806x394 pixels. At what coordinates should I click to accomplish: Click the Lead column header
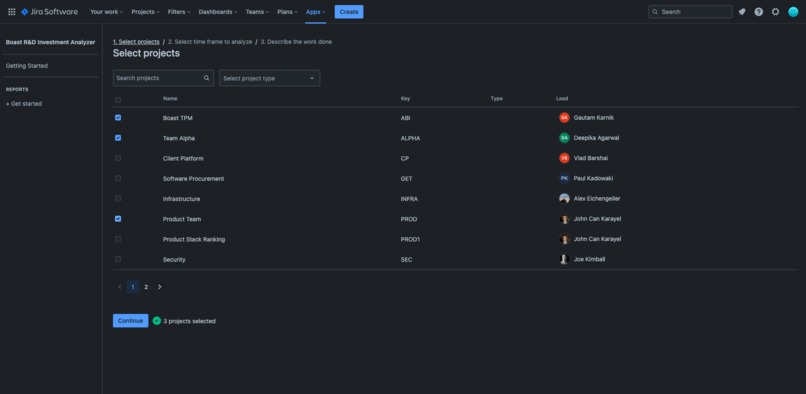[x=562, y=98]
